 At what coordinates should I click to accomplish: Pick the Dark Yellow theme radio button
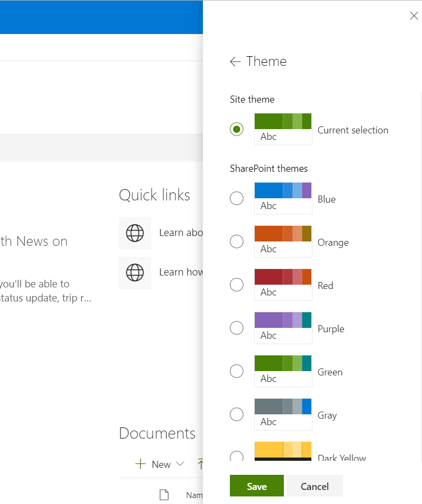point(237,456)
